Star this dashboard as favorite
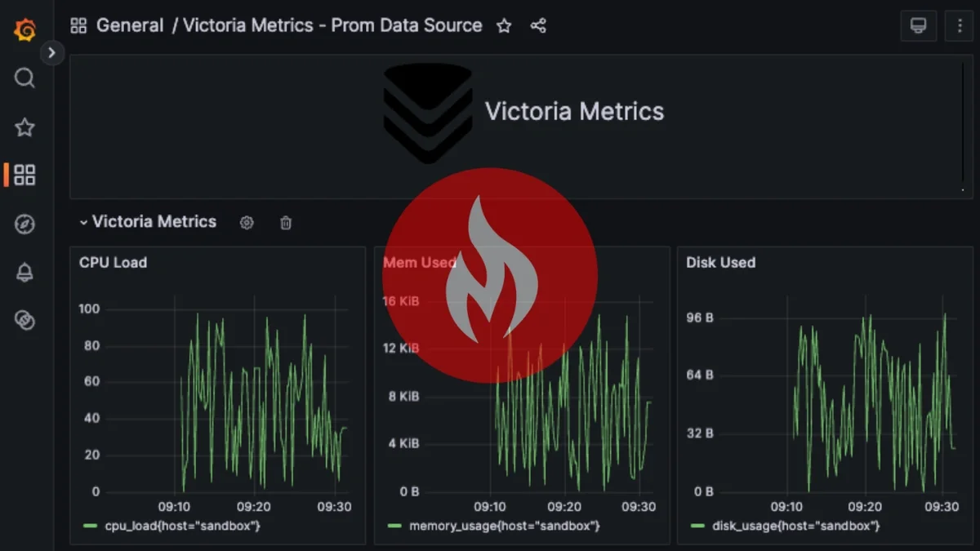 point(504,26)
